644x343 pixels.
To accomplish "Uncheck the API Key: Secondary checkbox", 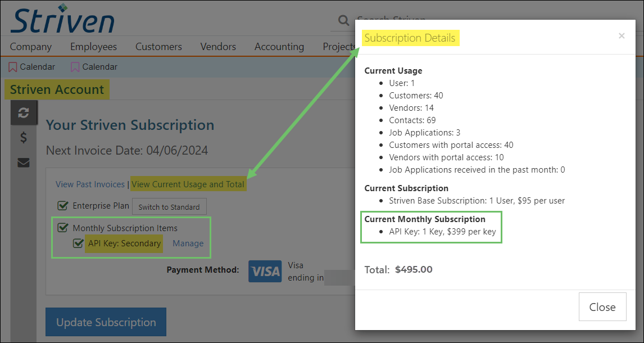I will 78,243.
